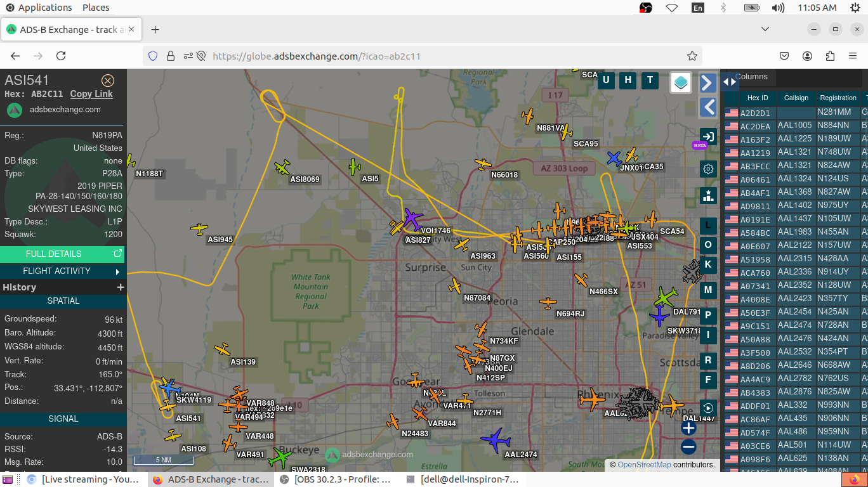
Task: Click the Copy Link link
Action: tap(91, 94)
